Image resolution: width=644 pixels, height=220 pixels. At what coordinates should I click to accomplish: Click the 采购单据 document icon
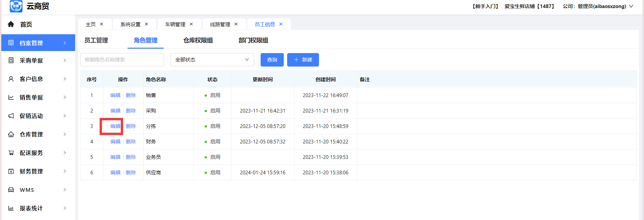11,60
